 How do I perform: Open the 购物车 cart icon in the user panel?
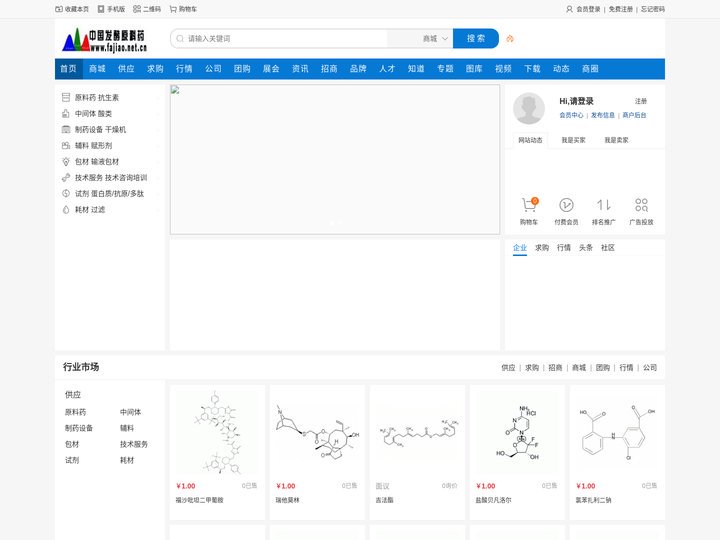[x=529, y=205]
